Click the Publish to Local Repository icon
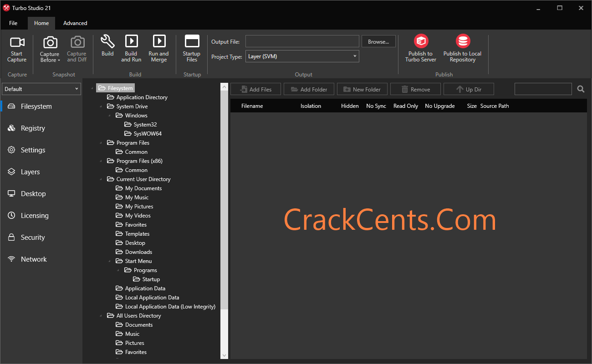Viewport: 592px width, 364px height. click(462, 41)
